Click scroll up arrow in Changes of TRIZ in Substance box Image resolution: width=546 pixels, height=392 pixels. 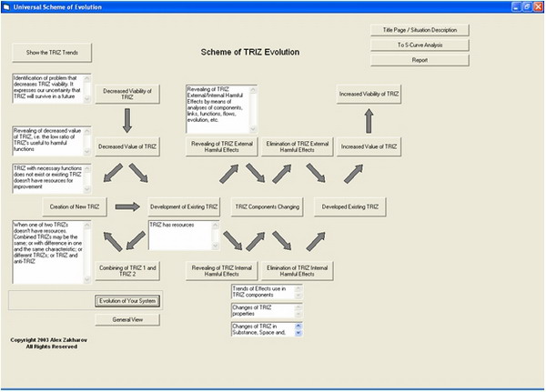tap(298, 327)
